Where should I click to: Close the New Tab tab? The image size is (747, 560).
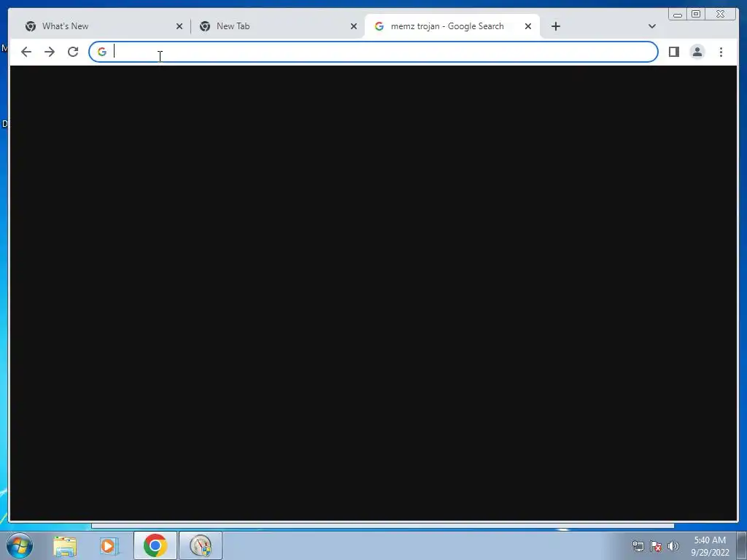tap(354, 27)
